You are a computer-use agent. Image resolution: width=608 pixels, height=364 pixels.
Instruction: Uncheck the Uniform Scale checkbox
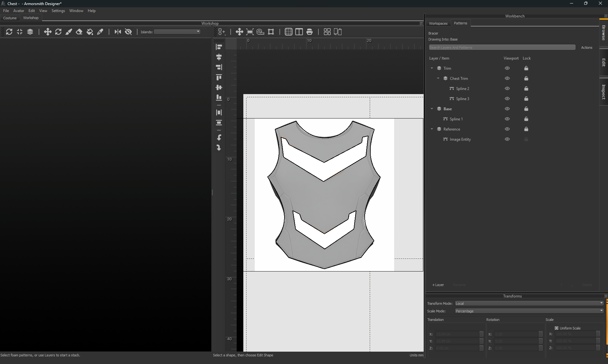coord(557,328)
